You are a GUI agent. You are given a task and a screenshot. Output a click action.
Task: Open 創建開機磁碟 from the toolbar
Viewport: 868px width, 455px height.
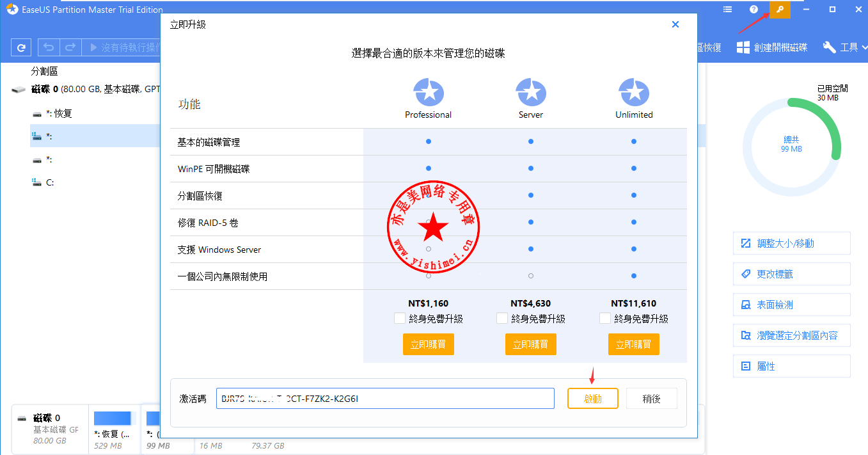coord(772,47)
